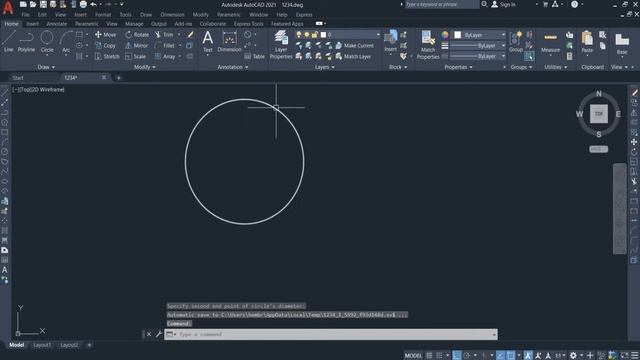Use the Copy tool in the Modify panel
The image size is (640, 360).
click(105, 46)
